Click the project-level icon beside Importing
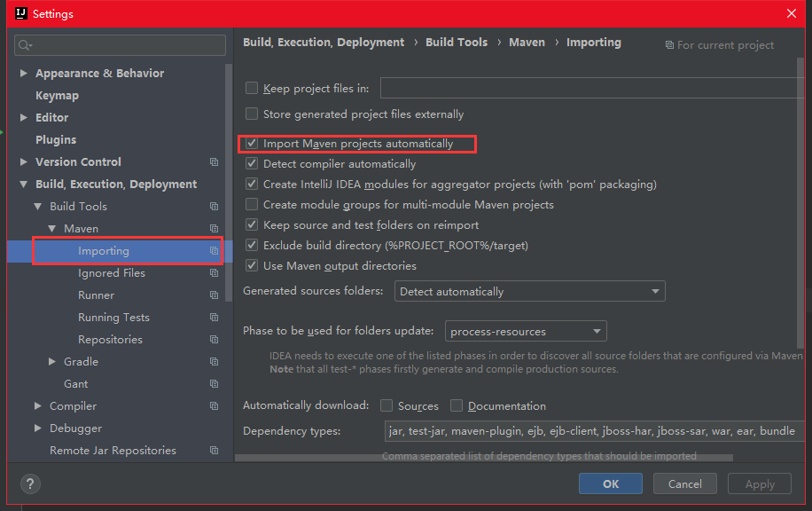 pyautogui.click(x=214, y=251)
